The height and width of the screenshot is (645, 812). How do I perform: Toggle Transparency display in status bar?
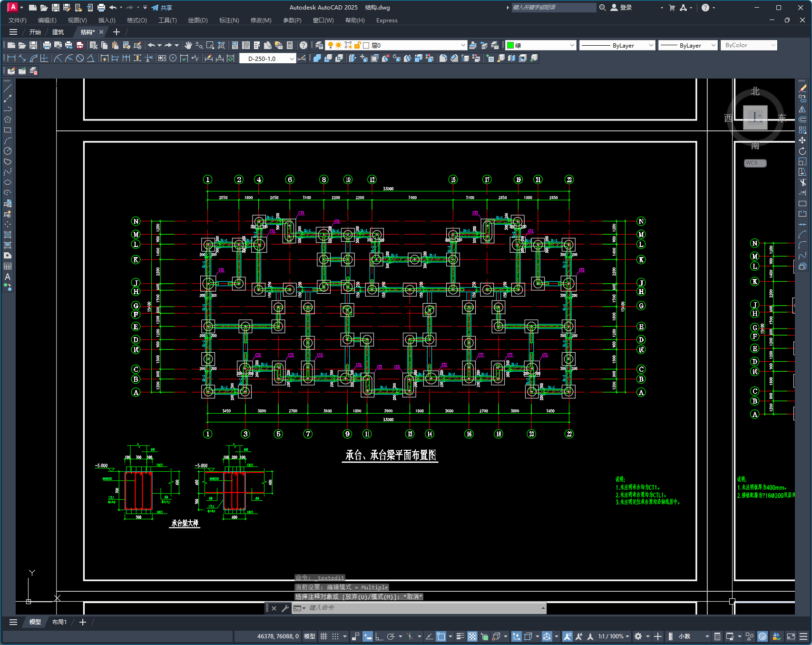tap(472, 636)
